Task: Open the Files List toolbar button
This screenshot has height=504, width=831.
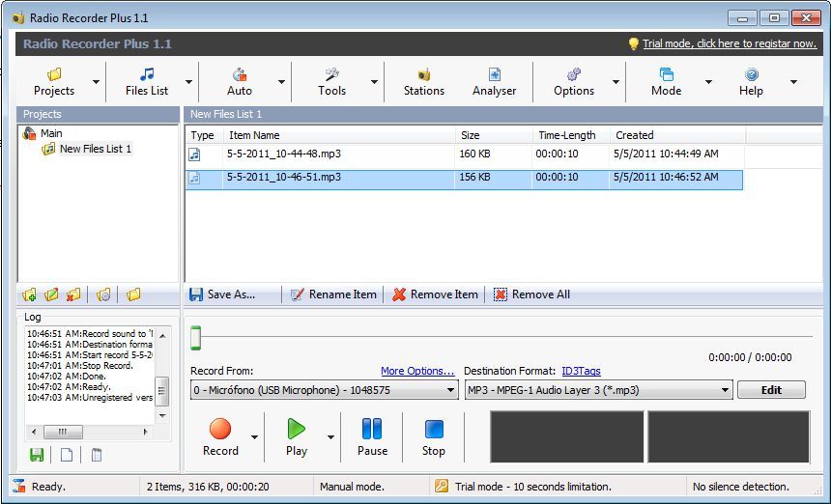Action: (147, 81)
